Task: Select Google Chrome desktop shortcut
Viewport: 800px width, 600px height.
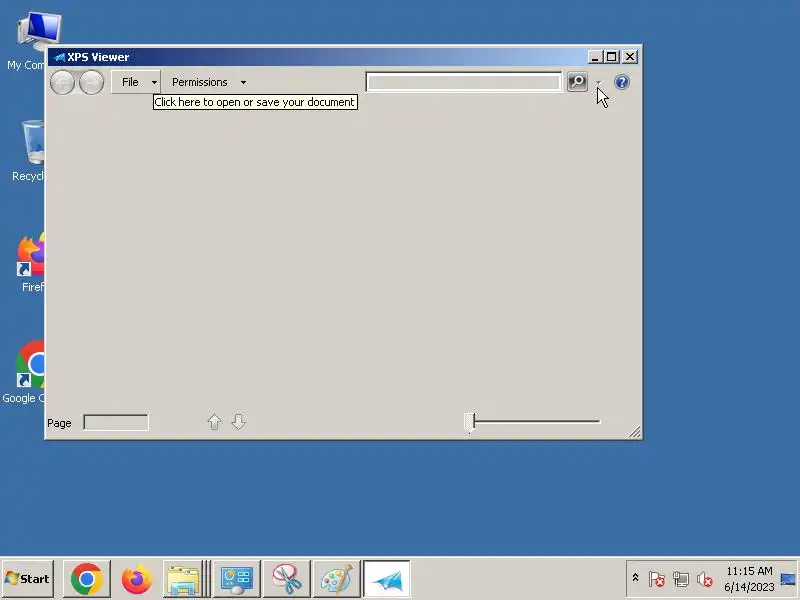Action: pos(24,372)
